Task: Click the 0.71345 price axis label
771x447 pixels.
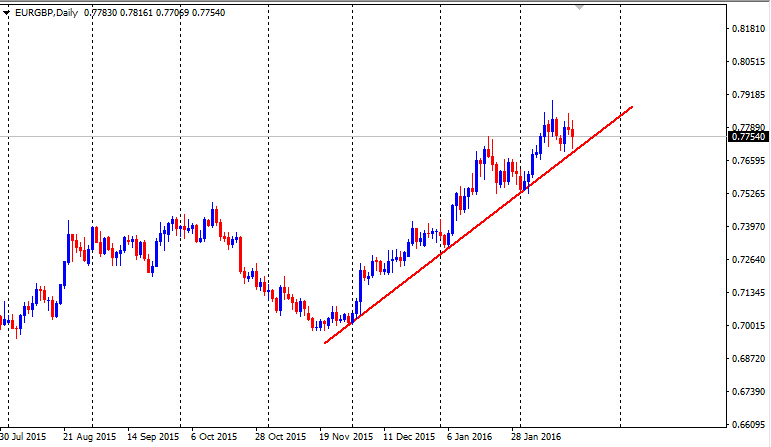Action: (749, 293)
